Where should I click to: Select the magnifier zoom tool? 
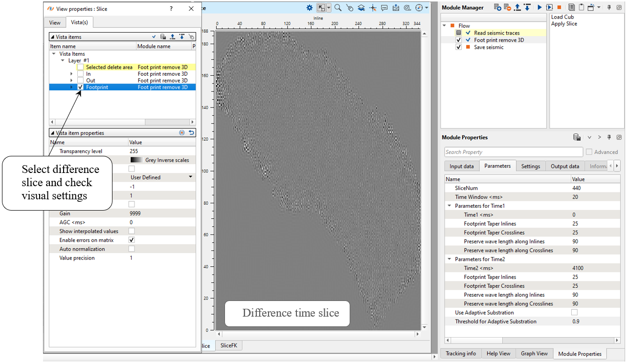tap(338, 8)
